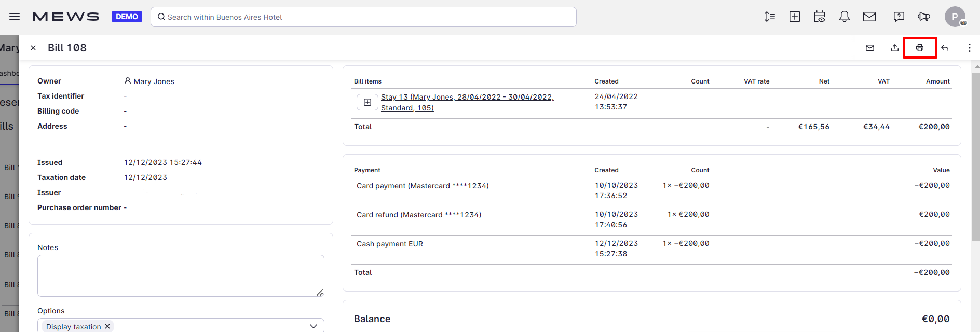Open Card refund Mastercard payment link

[x=418, y=215]
